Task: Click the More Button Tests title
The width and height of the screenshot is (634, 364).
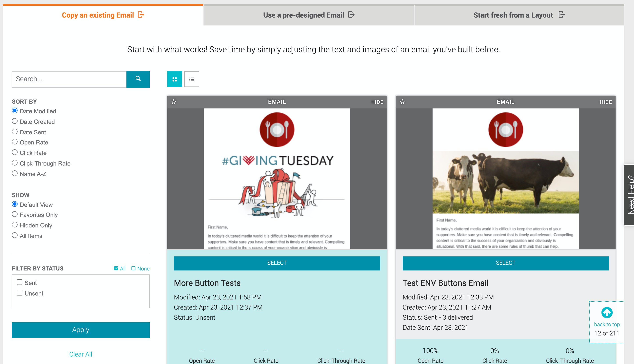Action: 207,283
